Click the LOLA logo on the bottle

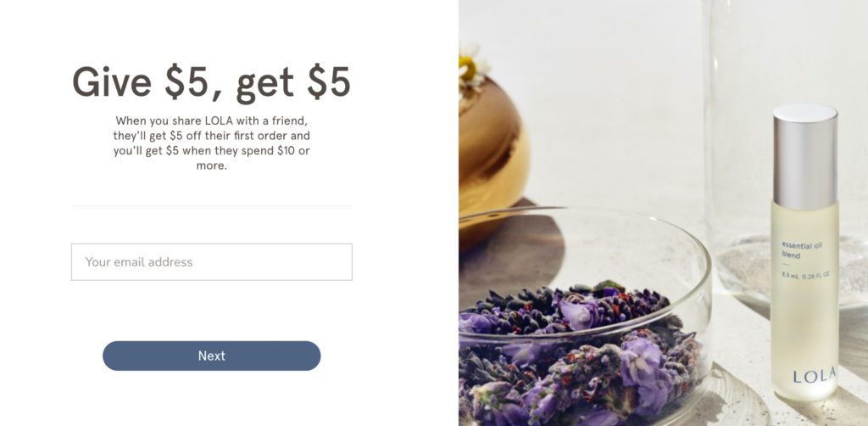pos(815,376)
